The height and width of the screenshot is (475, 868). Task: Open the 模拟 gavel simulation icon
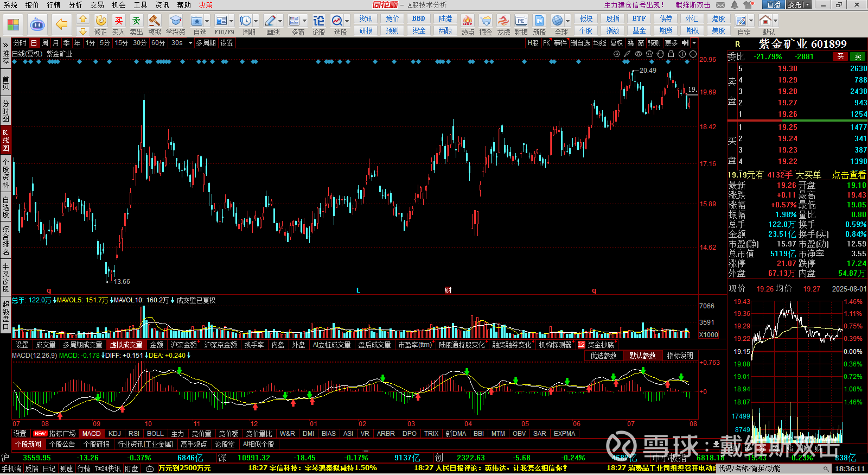(x=155, y=21)
